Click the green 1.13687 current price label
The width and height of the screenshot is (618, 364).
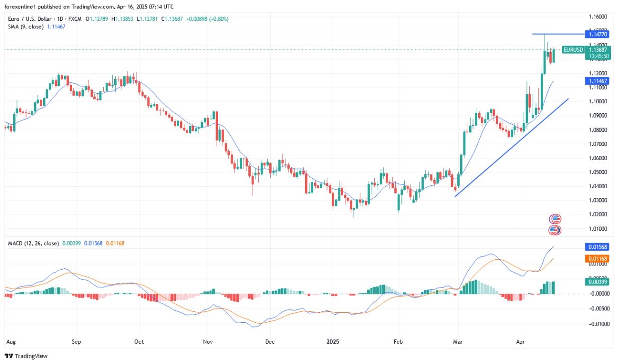point(599,49)
